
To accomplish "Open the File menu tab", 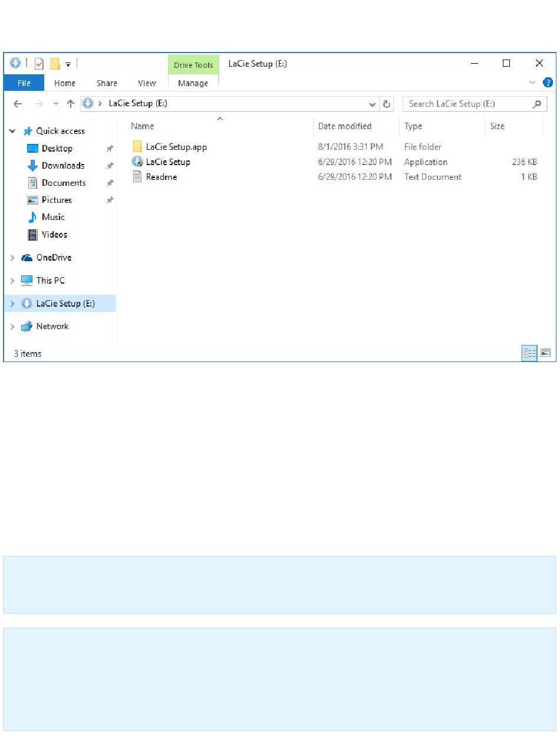I will [x=24, y=83].
